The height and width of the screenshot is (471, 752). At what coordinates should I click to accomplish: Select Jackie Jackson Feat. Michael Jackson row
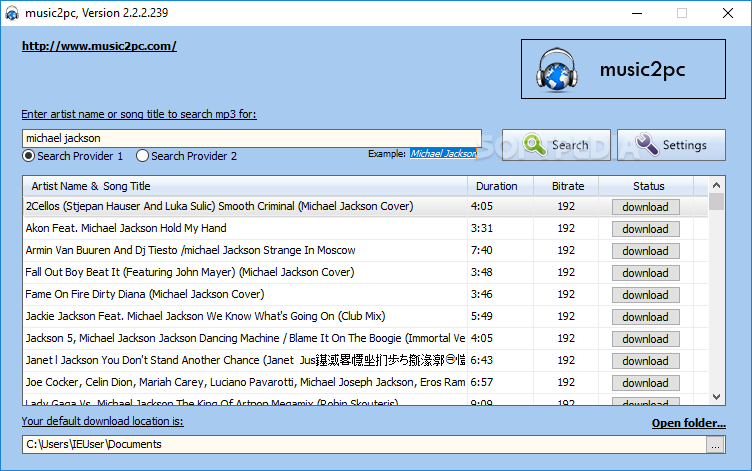point(365,317)
